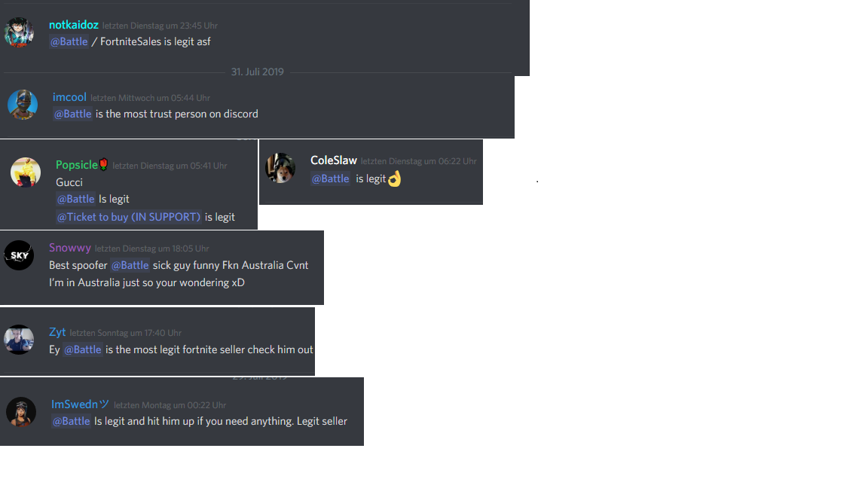
Task: Open Zyt's profile avatar
Action: [19, 339]
